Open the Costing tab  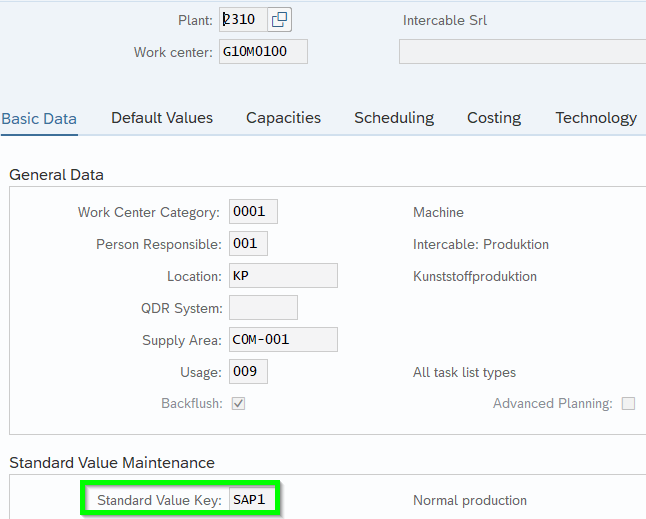point(494,118)
